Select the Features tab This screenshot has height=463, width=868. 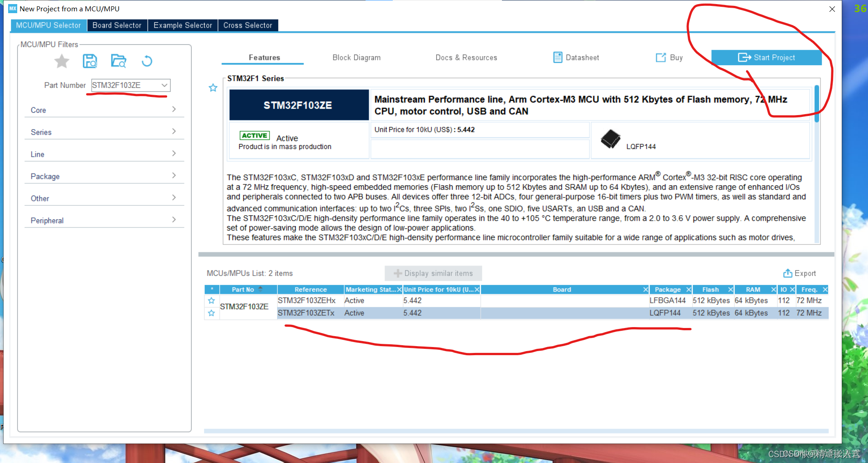(x=264, y=58)
